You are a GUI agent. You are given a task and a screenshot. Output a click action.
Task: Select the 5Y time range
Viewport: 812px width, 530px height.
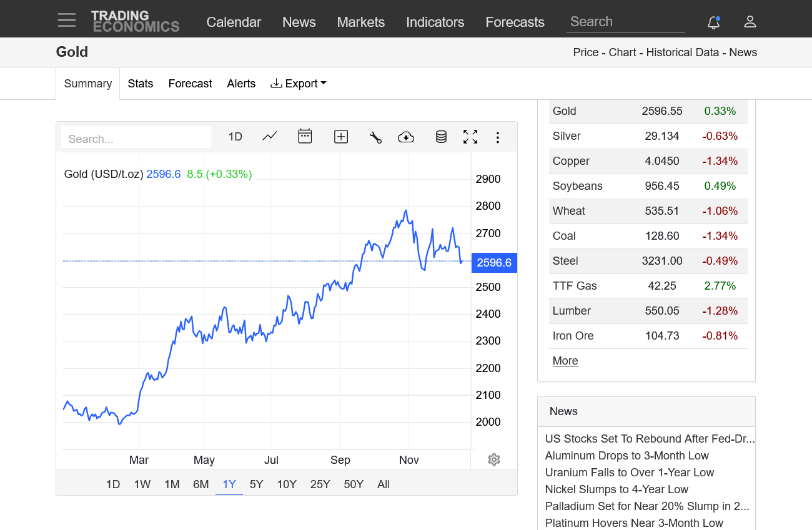point(256,484)
